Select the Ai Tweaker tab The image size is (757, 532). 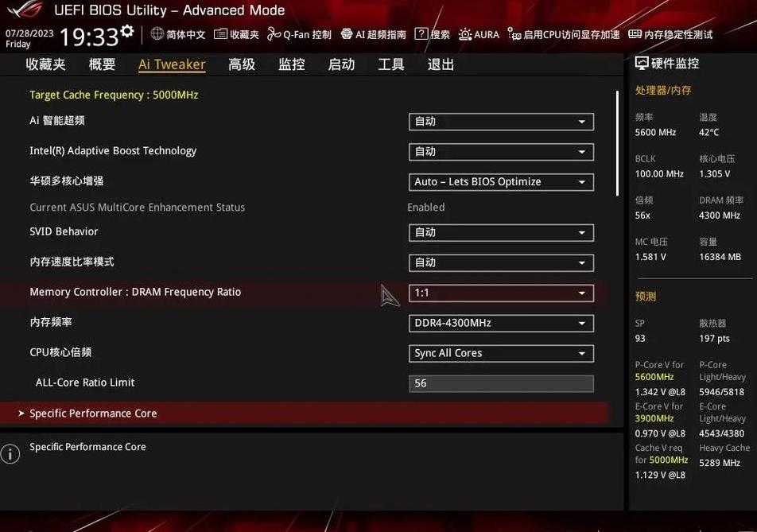(172, 64)
